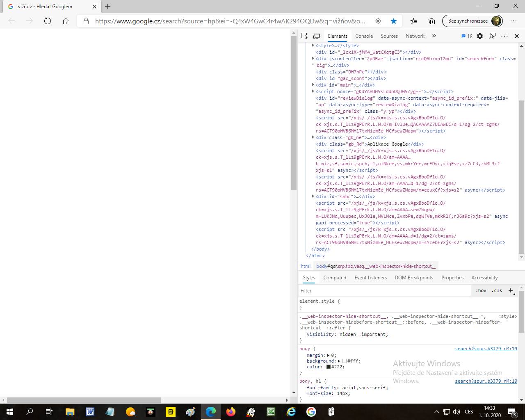Toggle the :hov element state button
This screenshot has height=420, width=525.
(x=481, y=290)
